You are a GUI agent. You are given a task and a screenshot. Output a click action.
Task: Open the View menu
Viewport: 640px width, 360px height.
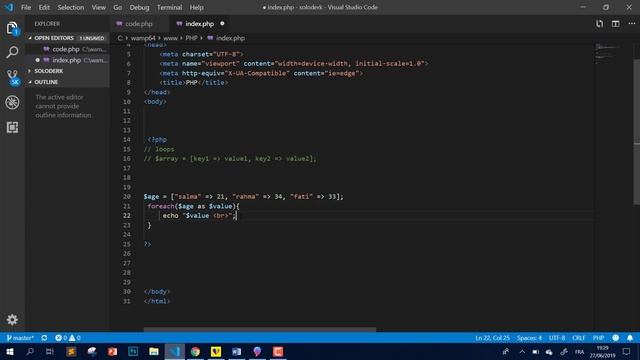click(x=98, y=7)
